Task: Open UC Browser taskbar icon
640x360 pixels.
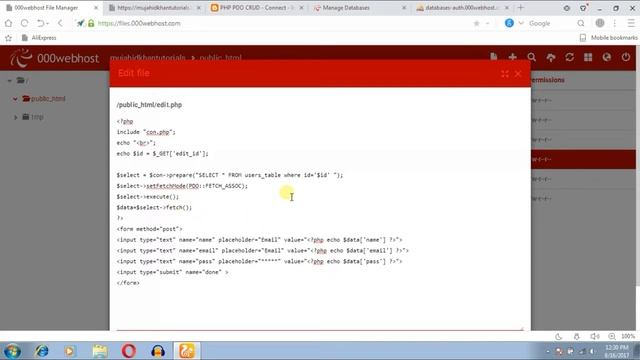Action: click(187, 351)
